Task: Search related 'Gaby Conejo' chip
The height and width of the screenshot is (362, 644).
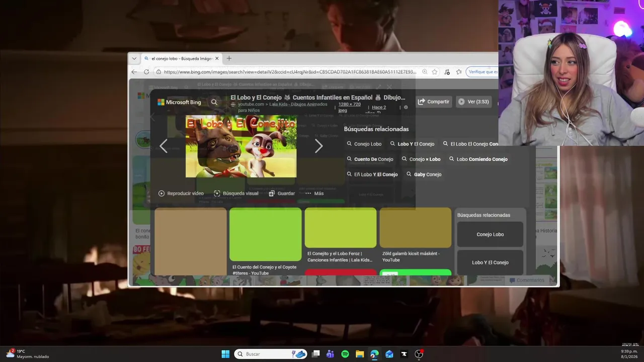Action: (x=424, y=174)
